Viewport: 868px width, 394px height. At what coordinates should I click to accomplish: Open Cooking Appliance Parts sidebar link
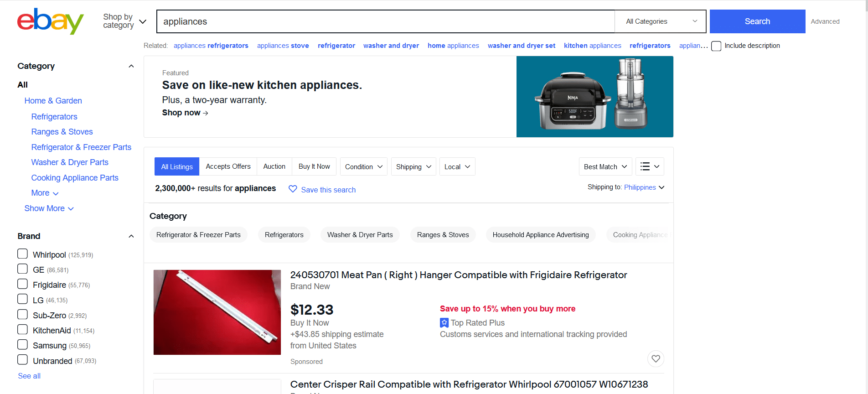pyautogui.click(x=75, y=178)
